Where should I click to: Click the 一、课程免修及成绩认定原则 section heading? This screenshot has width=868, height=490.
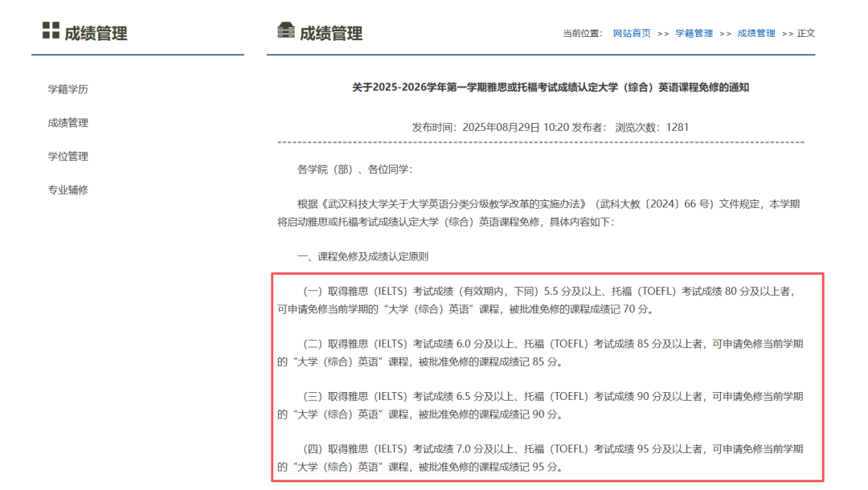pyautogui.click(x=362, y=257)
